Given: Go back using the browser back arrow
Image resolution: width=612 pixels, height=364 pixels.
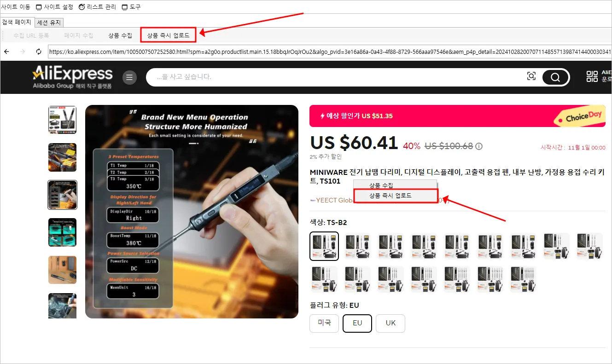Looking at the screenshot, I should point(6,52).
